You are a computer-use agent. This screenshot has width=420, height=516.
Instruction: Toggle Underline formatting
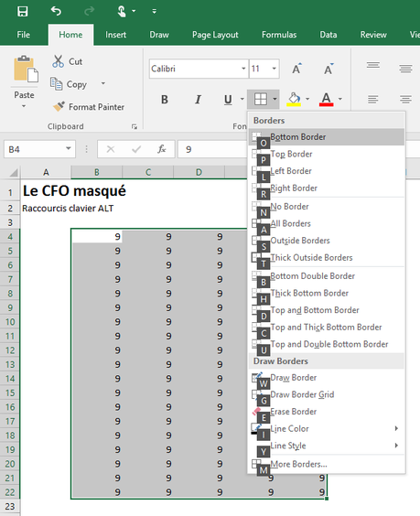228,99
